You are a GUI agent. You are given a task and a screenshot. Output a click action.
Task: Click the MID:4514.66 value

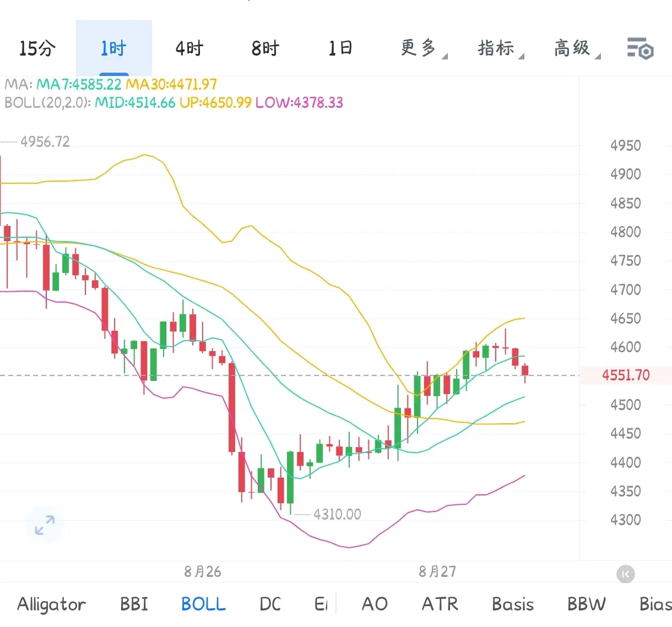pyautogui.click(x=135, y=103)
